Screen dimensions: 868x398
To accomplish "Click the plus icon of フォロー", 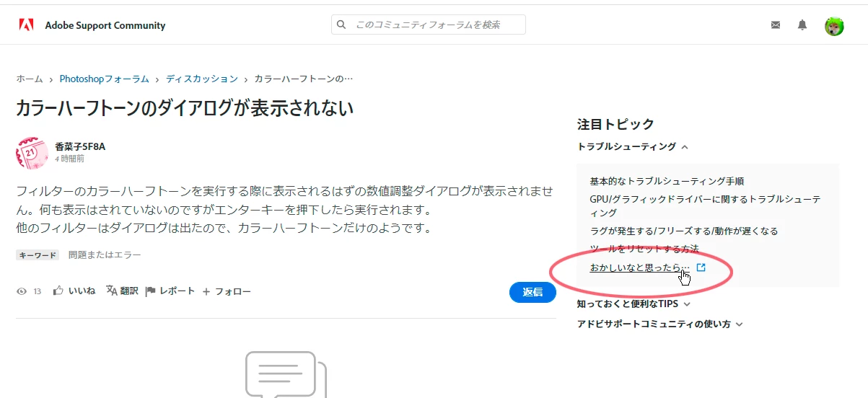I will [x=206, y=292].
